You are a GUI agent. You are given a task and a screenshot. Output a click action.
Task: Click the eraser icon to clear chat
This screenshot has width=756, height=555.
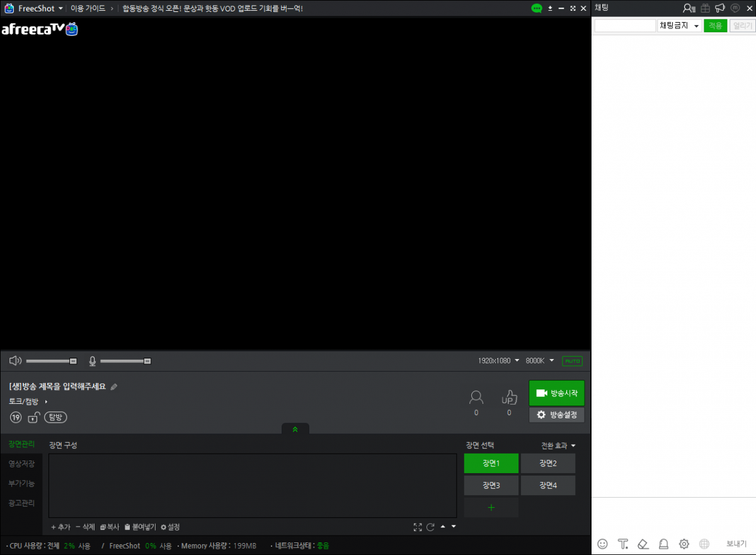point(643,544)
